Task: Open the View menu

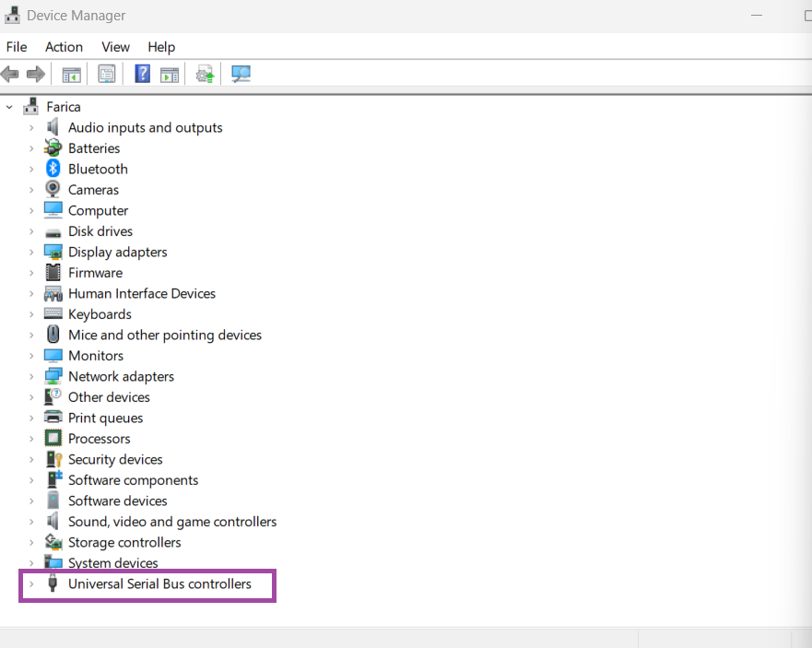Action: (115, 47)
